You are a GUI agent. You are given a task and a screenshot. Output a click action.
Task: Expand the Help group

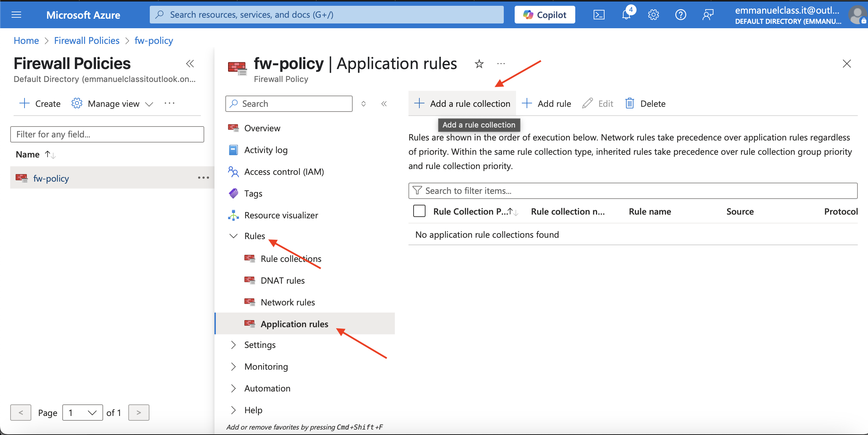point(253,410)
